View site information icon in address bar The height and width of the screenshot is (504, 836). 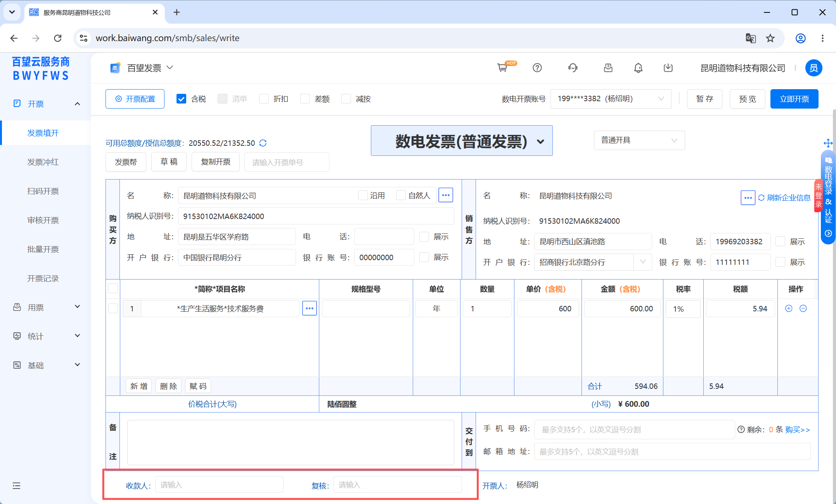[83, 38]
